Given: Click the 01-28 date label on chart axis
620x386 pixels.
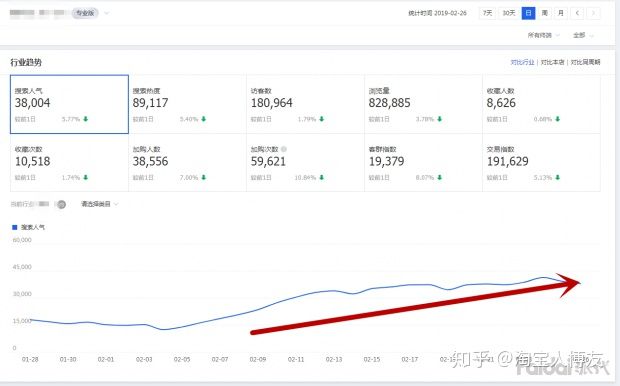Looking at the screenshot, I should [30, 359].
